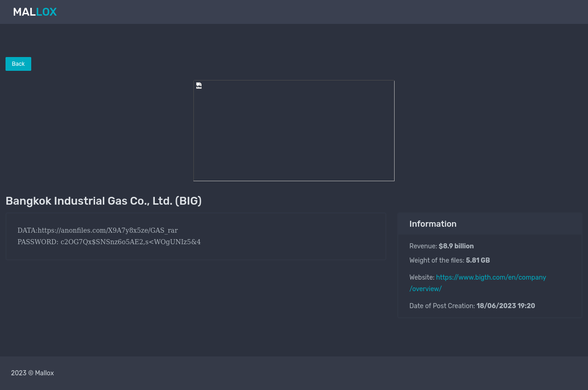Screen dimensions: 588x390
Task: Click the Back button
Action: click(18, 64)
